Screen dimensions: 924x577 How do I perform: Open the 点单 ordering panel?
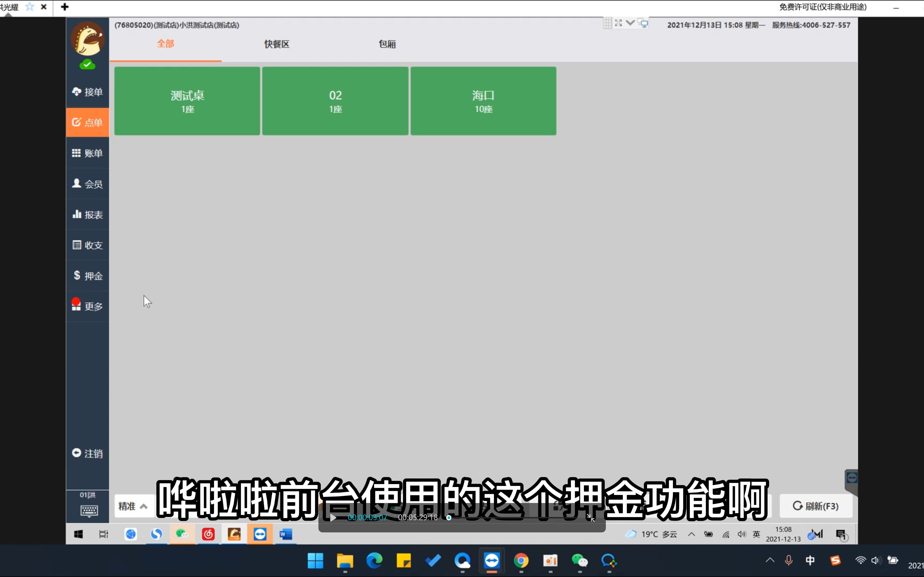coord(87,122)
